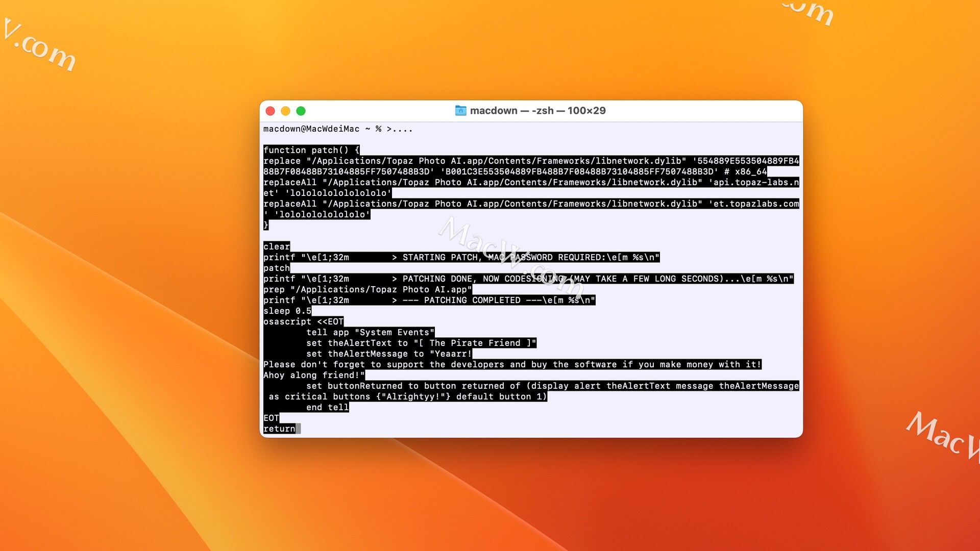Viewport: 980px width, 551px height.
Task: Click the green zoom button of Terminal
Action: (301, 111)
